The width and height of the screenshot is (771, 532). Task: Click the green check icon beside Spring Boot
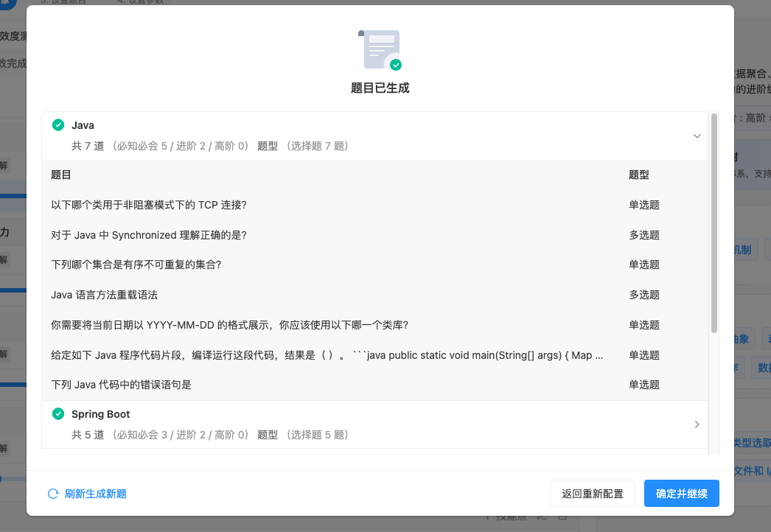click(58, 414)
